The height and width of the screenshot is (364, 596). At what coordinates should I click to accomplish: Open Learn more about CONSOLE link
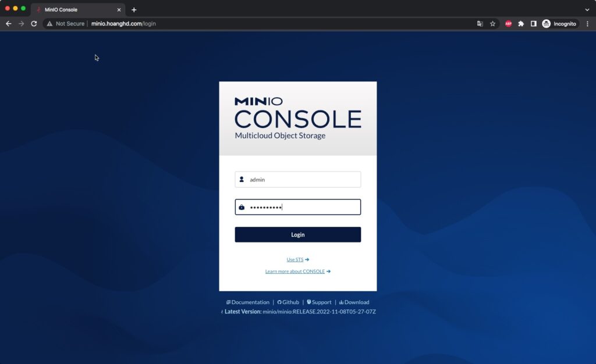click(297, 272)
